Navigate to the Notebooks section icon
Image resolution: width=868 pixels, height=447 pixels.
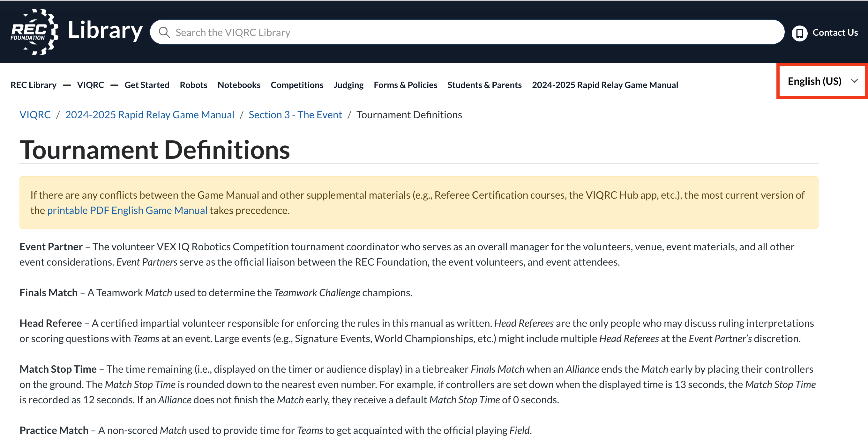coord(239,84)
